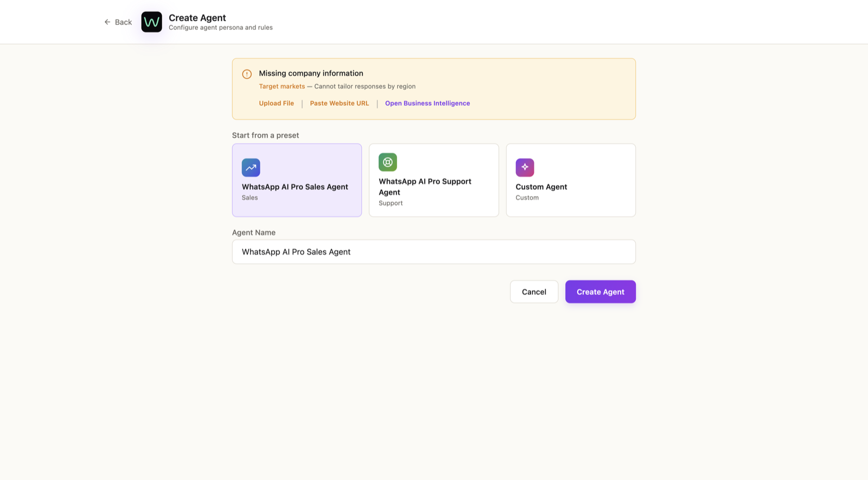The height and width of the screenshot is (480, 868).
Task: Click the 'Sales' category label
Action: [250, 198]
